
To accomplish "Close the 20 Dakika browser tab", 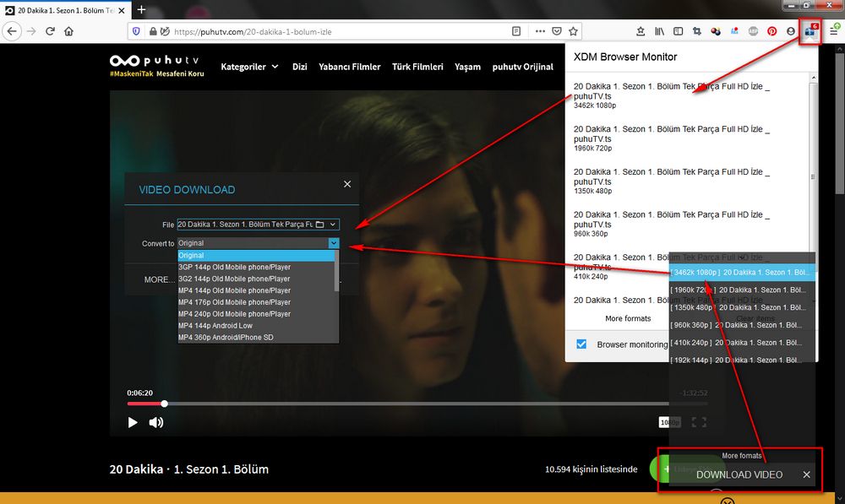I will (x=122, y=10).
